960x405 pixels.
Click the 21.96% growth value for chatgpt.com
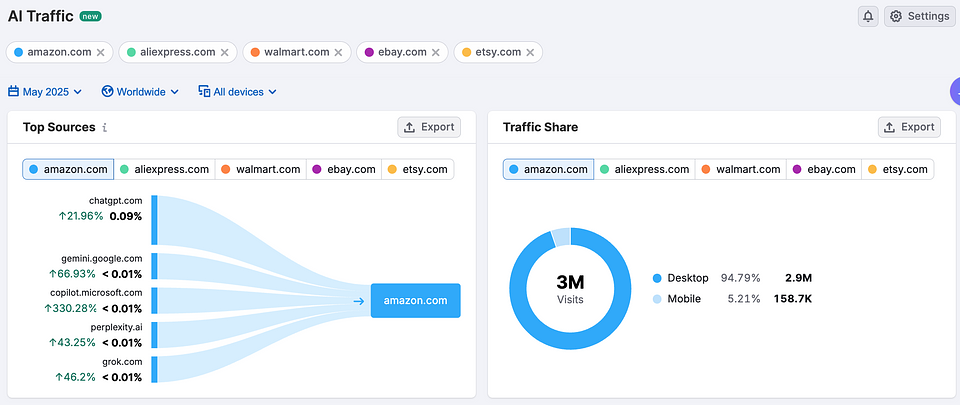coord(81,216)
